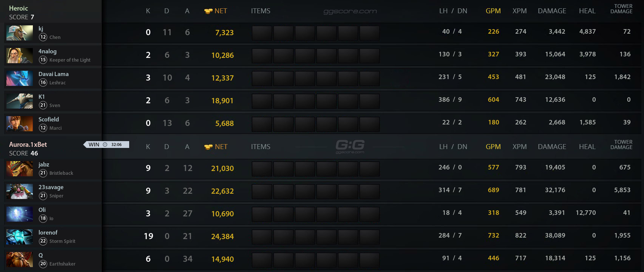The height and width of the screenshot is (272, 644).
Task: Click first empty item slot for kj
Action: pyautogui.click(x=262, y=33)
